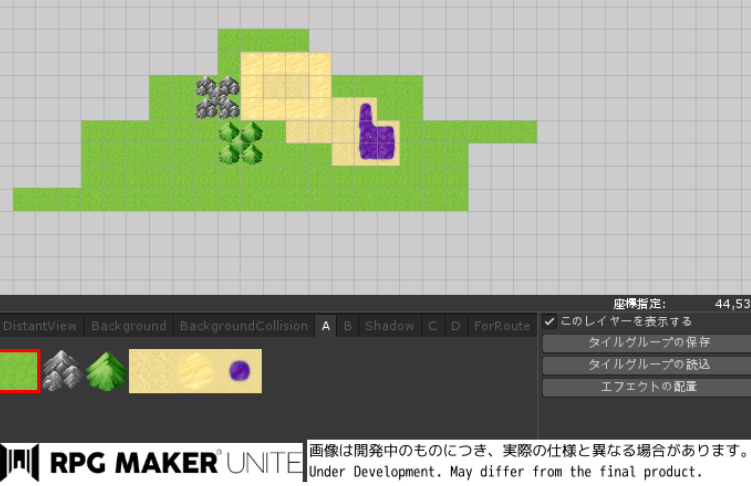Switch to the DistantView layer tab
This screenshot has width=751, height=486.
coord(40,326)
